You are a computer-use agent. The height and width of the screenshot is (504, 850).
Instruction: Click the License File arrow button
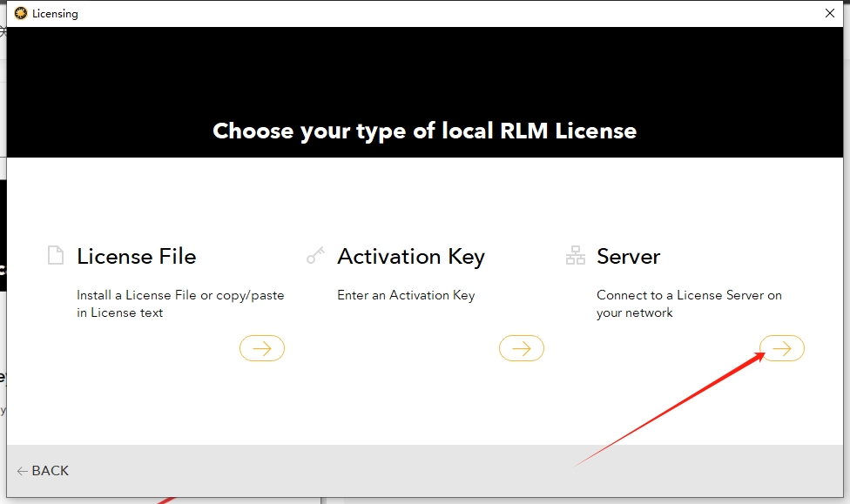tap(261, 348)
